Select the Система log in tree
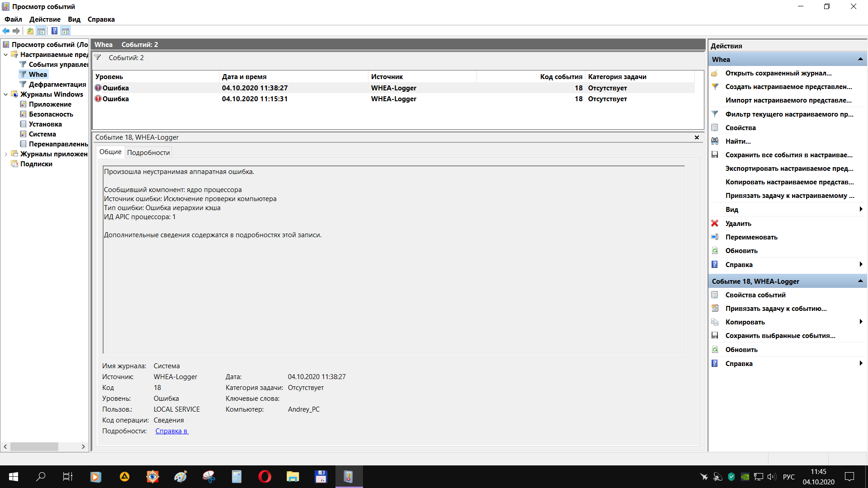The width and height of the screenshot is (868, 488). click(x=42, y=134)
